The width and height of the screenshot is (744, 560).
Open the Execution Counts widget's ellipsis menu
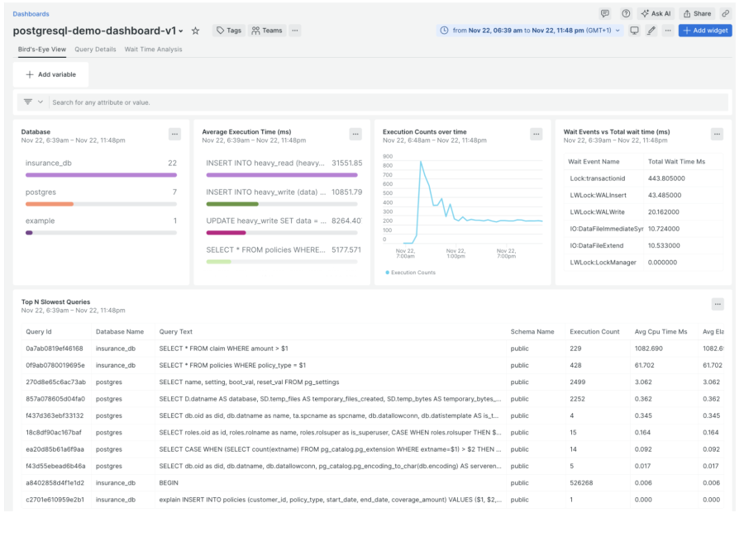click(537, 134)
